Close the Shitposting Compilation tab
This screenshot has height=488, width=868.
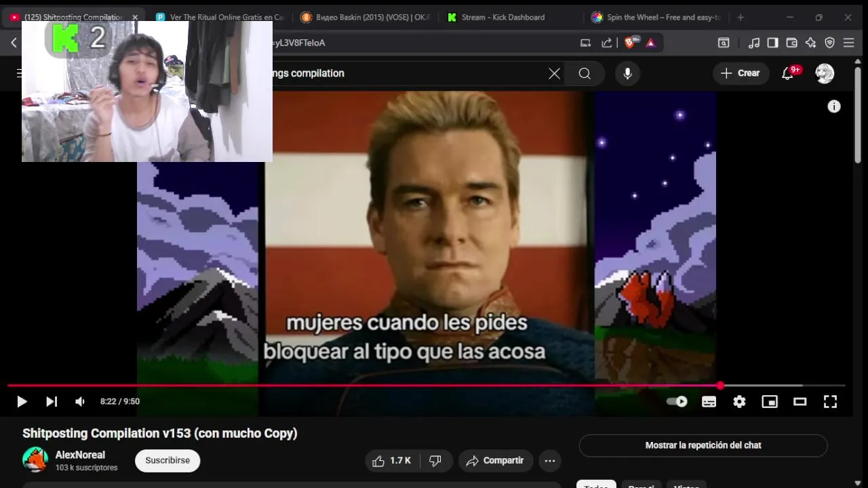(134, 17)
